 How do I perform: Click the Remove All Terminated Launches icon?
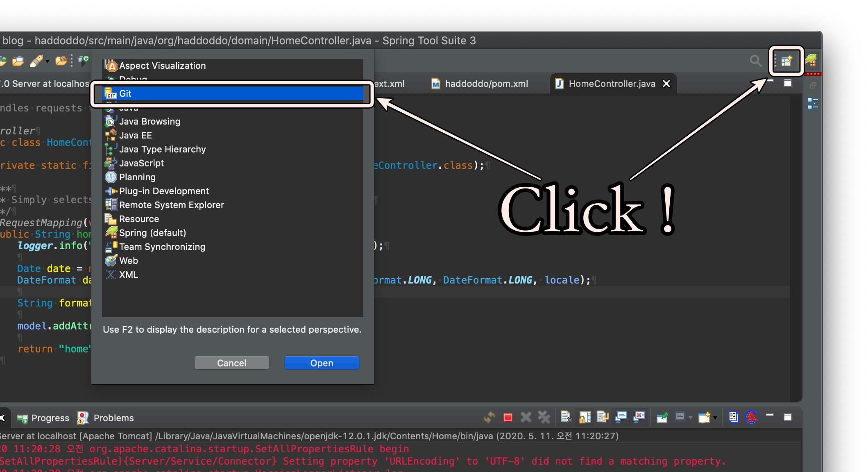(x=544, y=417)
